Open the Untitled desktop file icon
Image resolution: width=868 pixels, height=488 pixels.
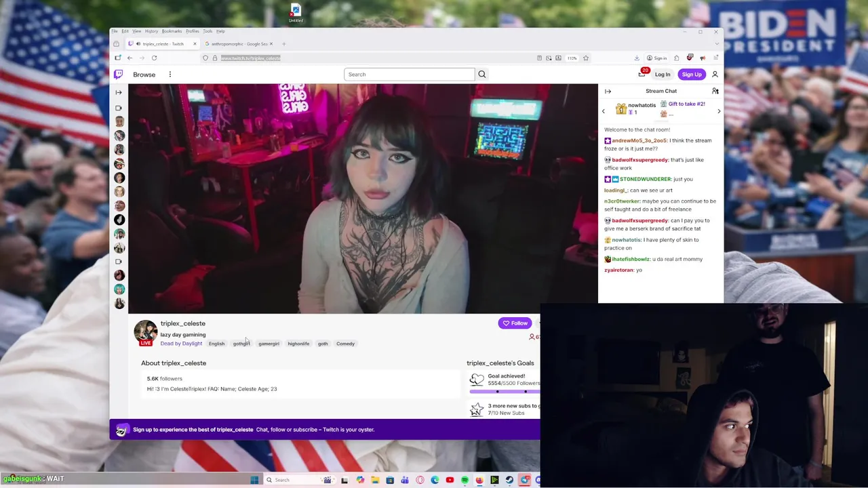pos(296,13)
